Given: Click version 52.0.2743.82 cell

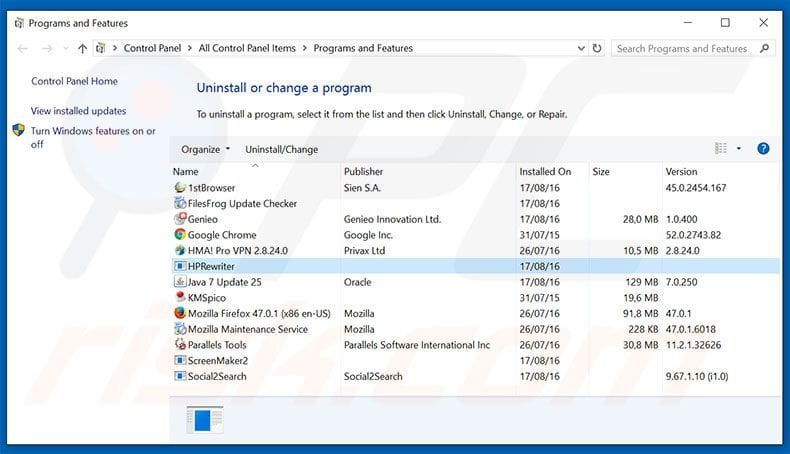Looking at the screenshot, I should [693, 235].
